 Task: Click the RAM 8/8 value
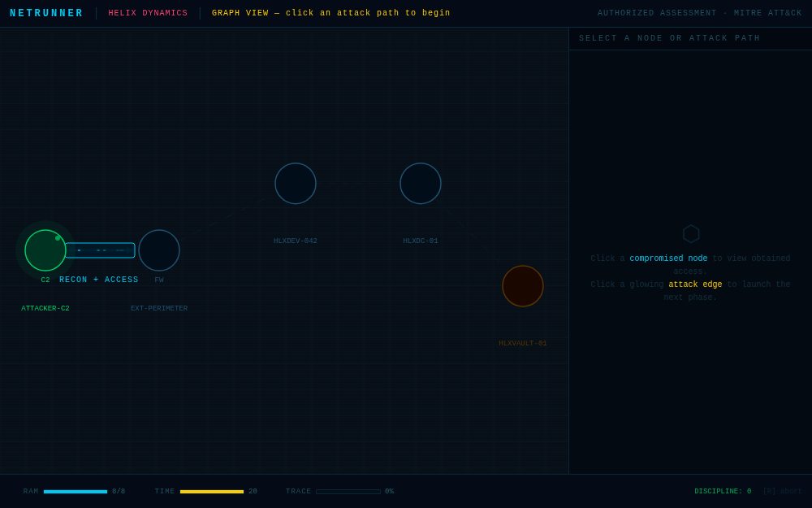[119, 492]
